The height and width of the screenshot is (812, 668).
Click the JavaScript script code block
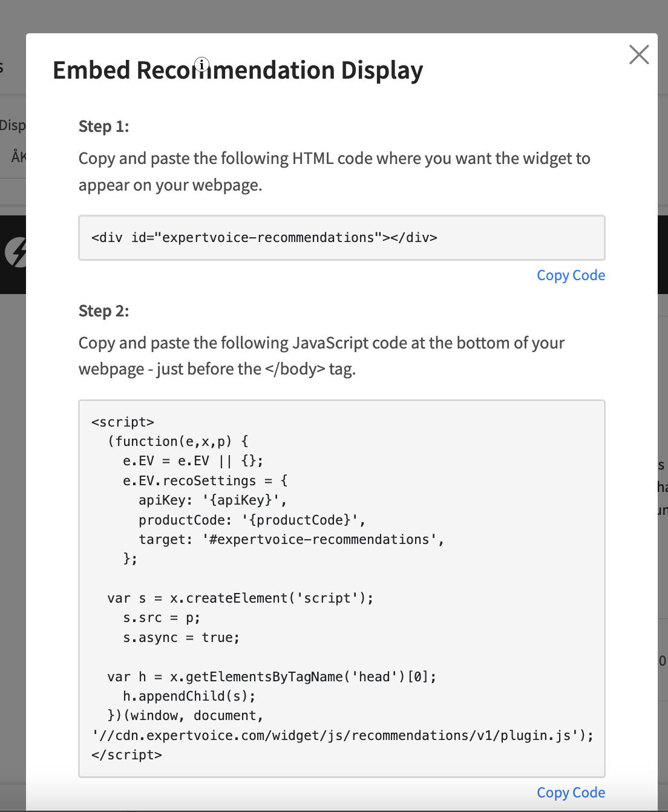point(342,589)
